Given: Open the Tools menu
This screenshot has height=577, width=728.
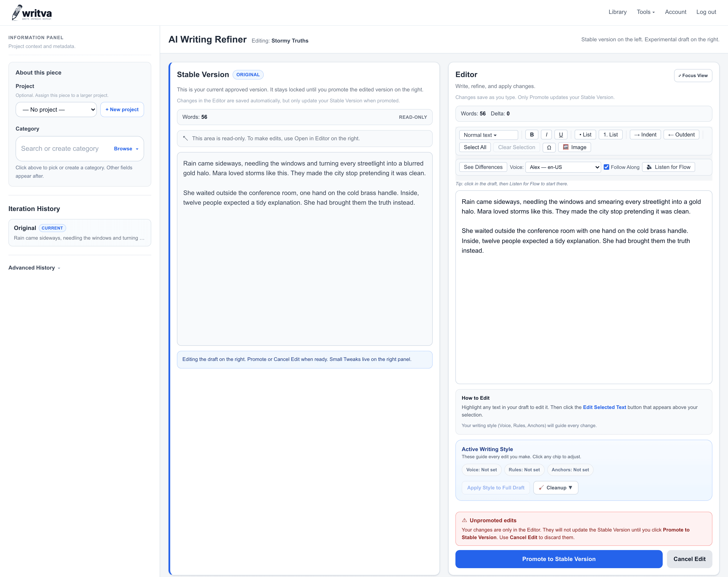Looking at the screenshot, I should click(646, 12).
